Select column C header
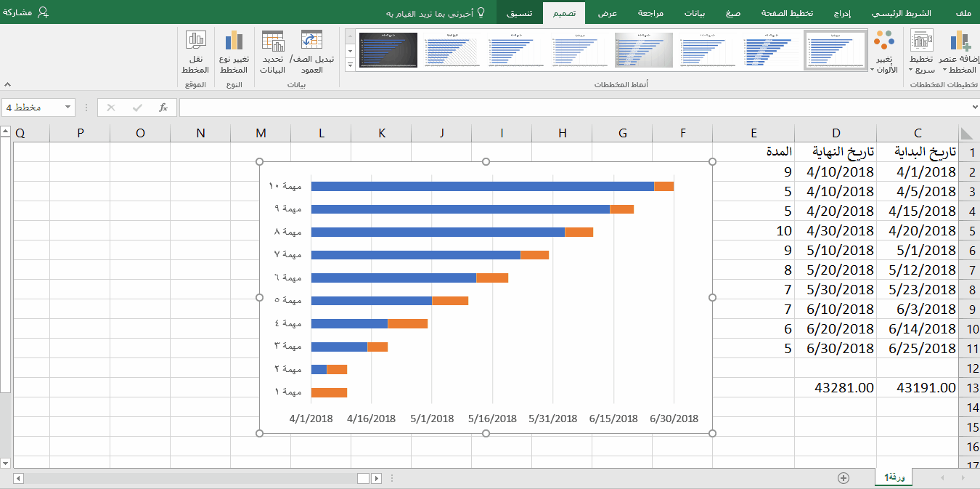The image size is (980, 489). 918,133
